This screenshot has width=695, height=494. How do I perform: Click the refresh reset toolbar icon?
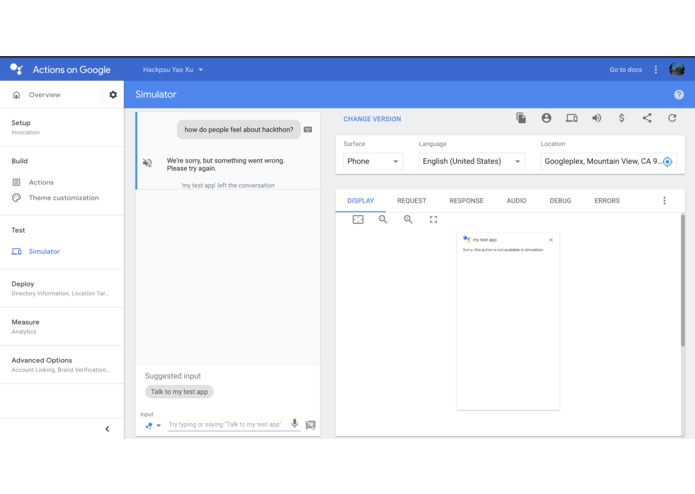coord(672,118)
